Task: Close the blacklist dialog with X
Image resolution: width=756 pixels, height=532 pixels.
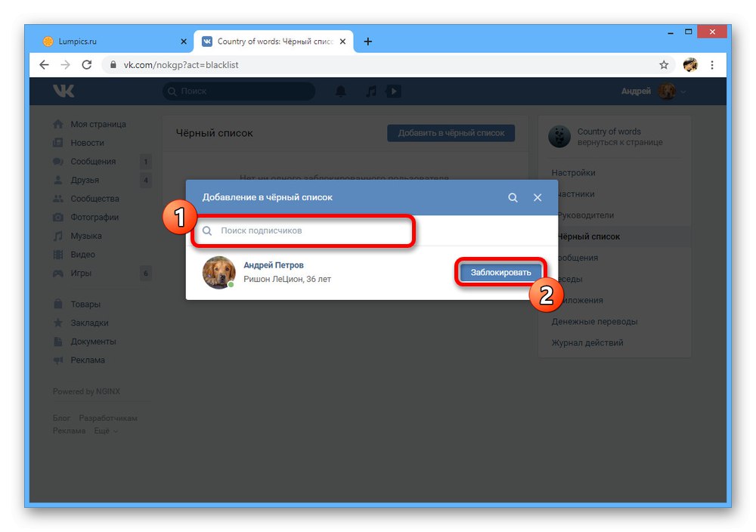Action: 538,197
